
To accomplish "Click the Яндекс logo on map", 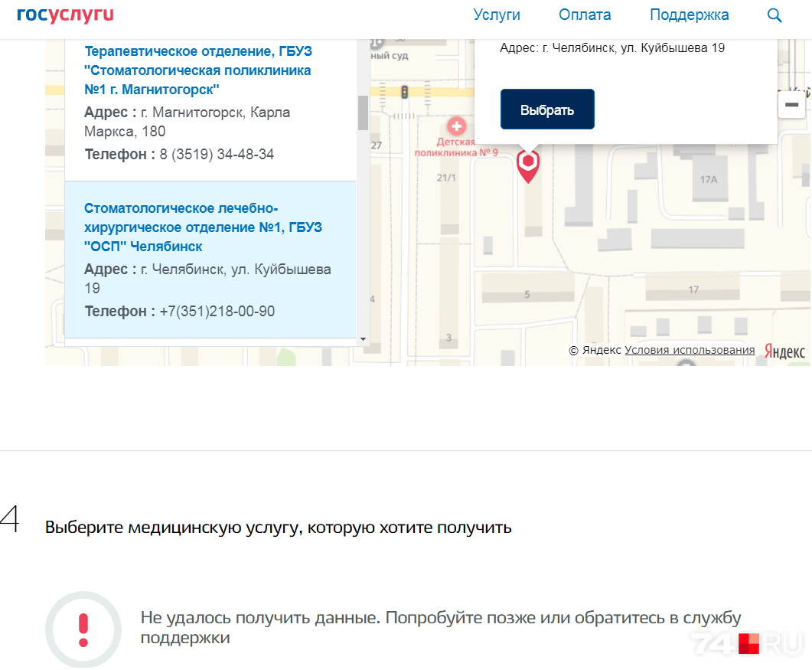I will click(x=784, y=351).
